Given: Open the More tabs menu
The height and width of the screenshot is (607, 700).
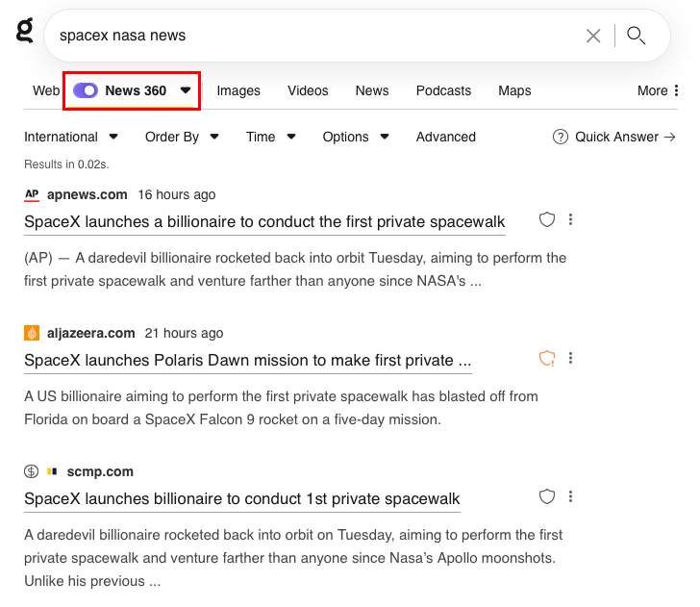Looking at the screenshot, I should [x=658, y=91].
